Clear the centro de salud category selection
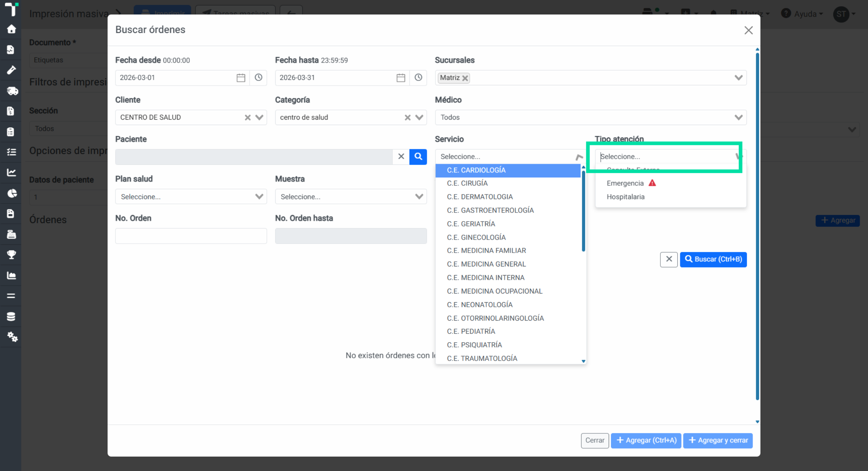868x471 pixels. pyautogui.click(x=408, y=117)
